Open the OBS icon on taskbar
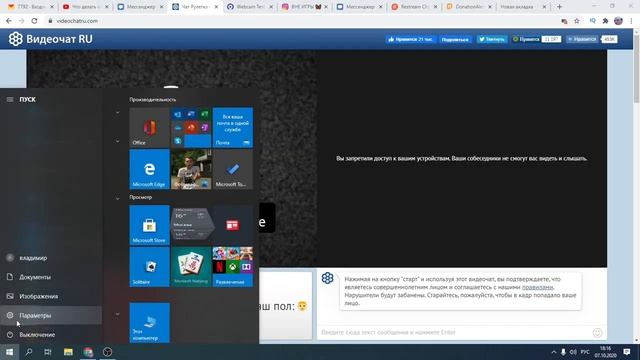Viewport: 640px width, 360px height. point(107,352)
